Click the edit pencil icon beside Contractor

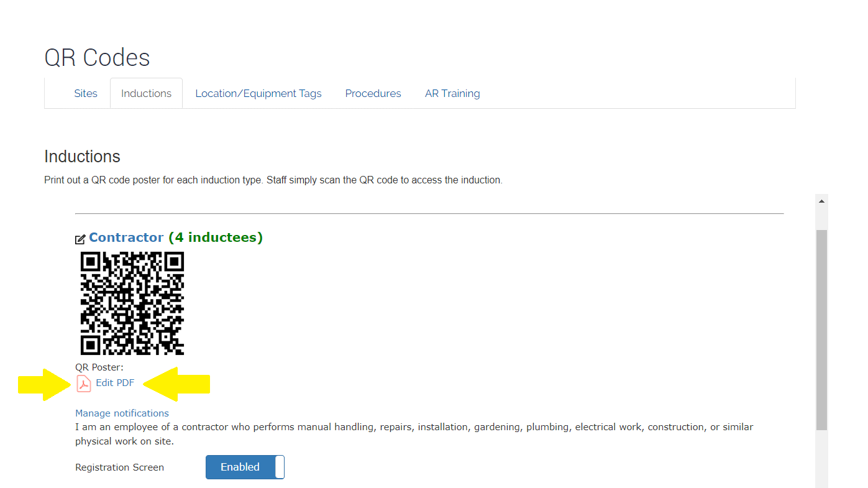80,239
